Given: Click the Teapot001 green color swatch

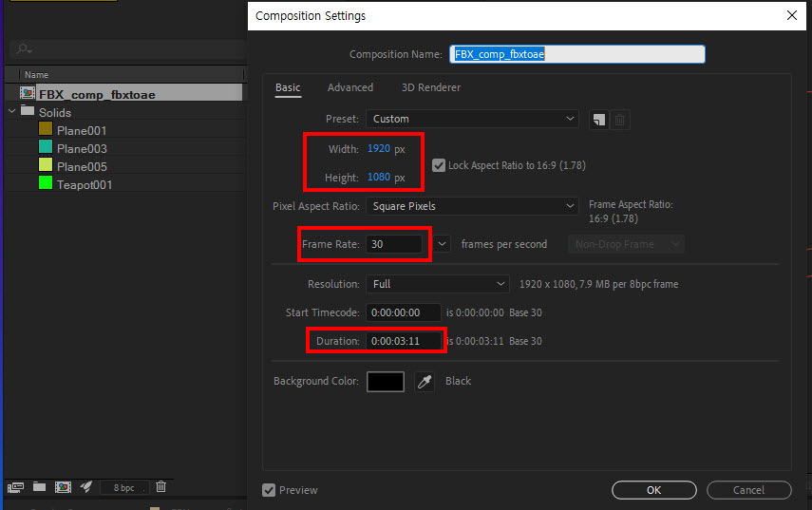Looking at the screenshot, I should click(46, 182).
